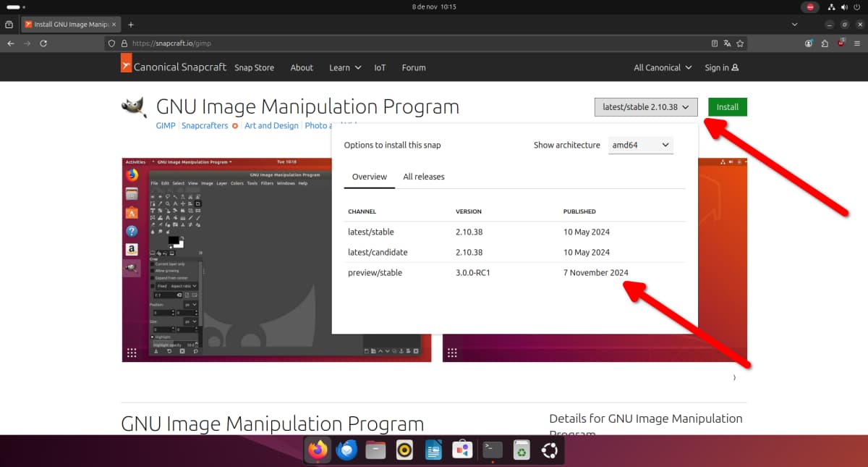This screenshot has height=467, width=868.
Task: Open App Center from the dock
Action: coord(463,450)
